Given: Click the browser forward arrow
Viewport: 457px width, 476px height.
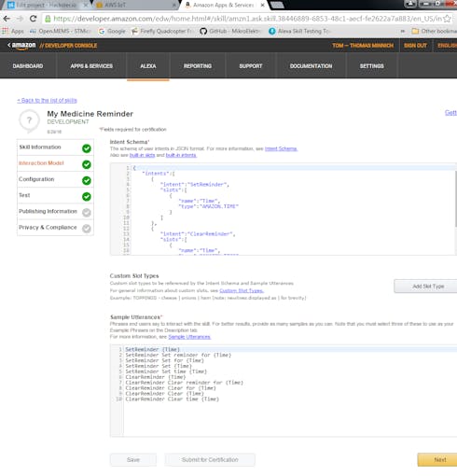Looking at the screenshot, I should click(20, 19).
